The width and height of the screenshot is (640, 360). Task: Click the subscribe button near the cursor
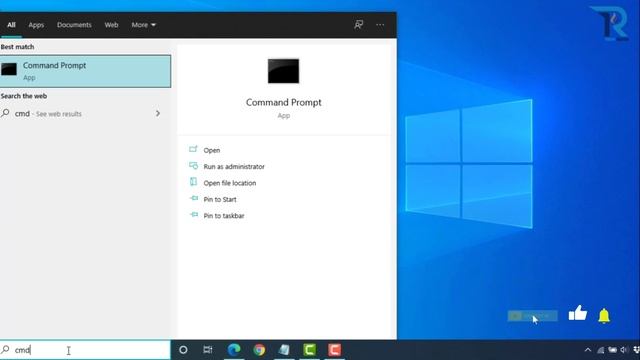click(x=532, y=316)
